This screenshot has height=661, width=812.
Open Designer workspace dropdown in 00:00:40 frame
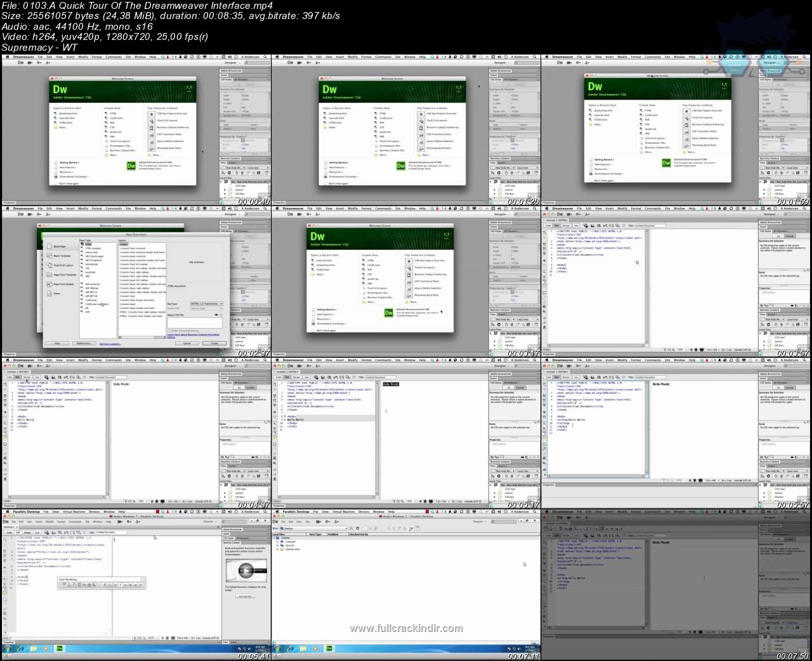[232, 63]
